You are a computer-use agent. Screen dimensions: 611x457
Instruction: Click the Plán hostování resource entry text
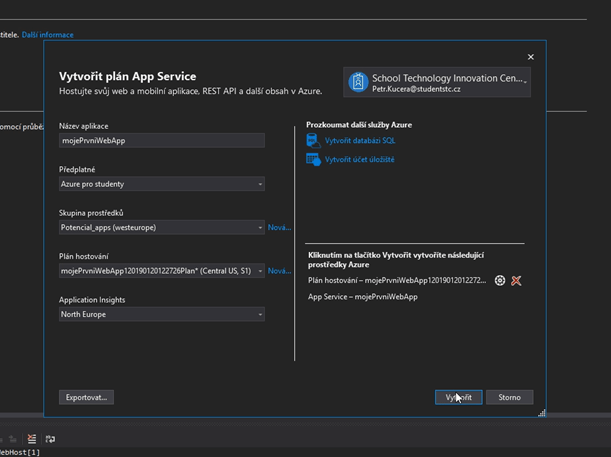(397, 281)
